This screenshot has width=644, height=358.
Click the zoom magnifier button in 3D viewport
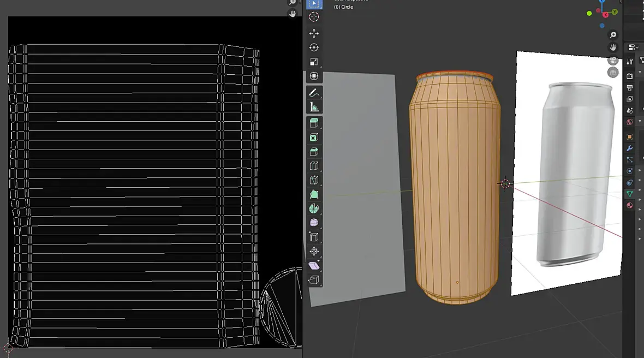tap(613, 35)
